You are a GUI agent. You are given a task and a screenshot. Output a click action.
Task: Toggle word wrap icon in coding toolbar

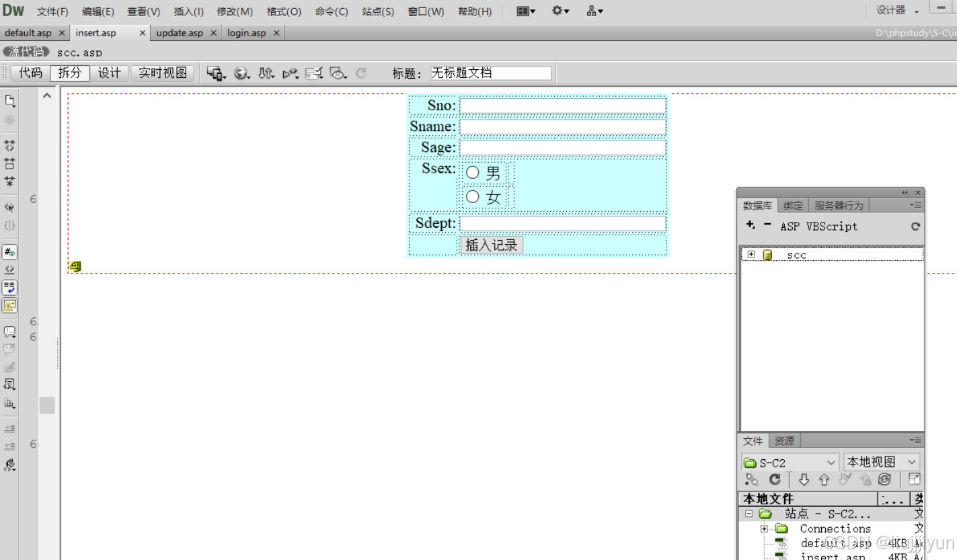point(9,288)
